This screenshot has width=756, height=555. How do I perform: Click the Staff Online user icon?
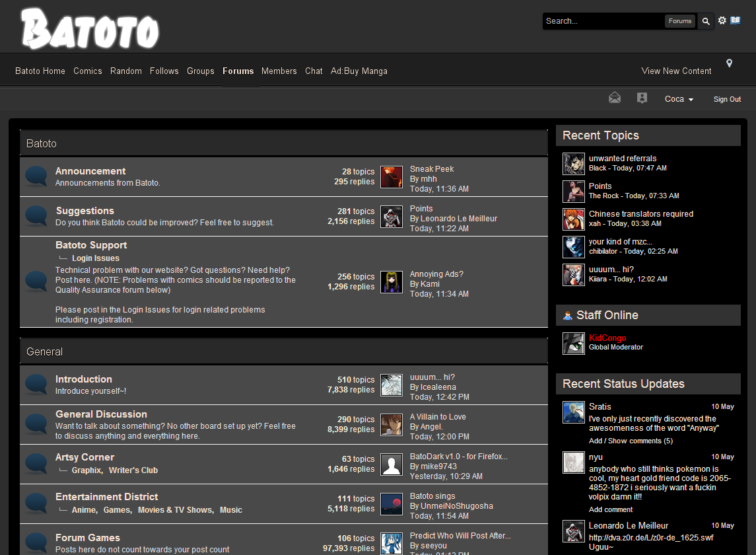click(568, 316)
